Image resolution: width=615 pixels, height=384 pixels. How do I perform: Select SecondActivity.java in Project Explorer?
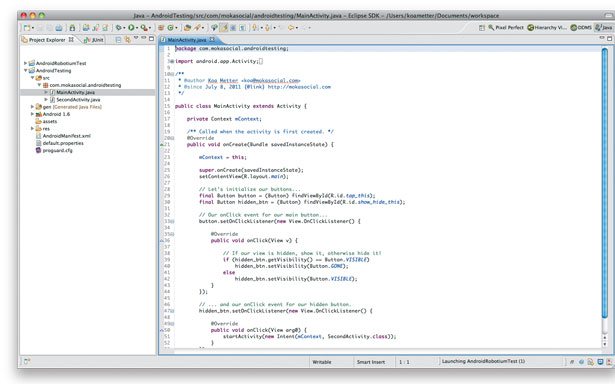coord(75,100)
